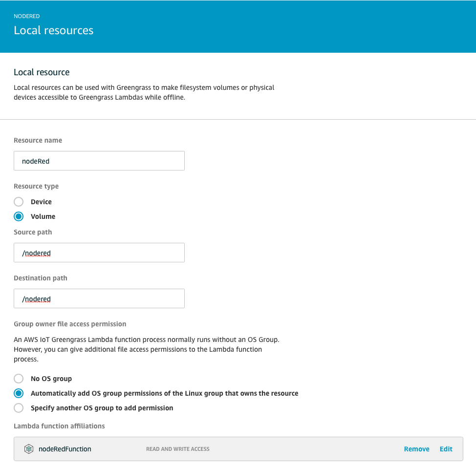Viewport: 476px width, 467px height.
Task: Click the Resource name input field
Action: (x=99, y=161)
